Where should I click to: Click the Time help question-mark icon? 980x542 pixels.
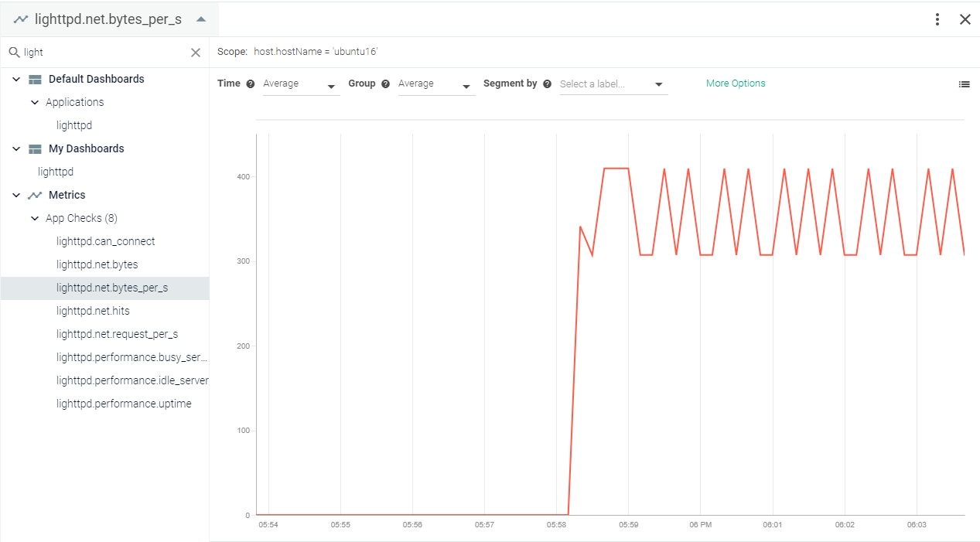pos(250,84)
